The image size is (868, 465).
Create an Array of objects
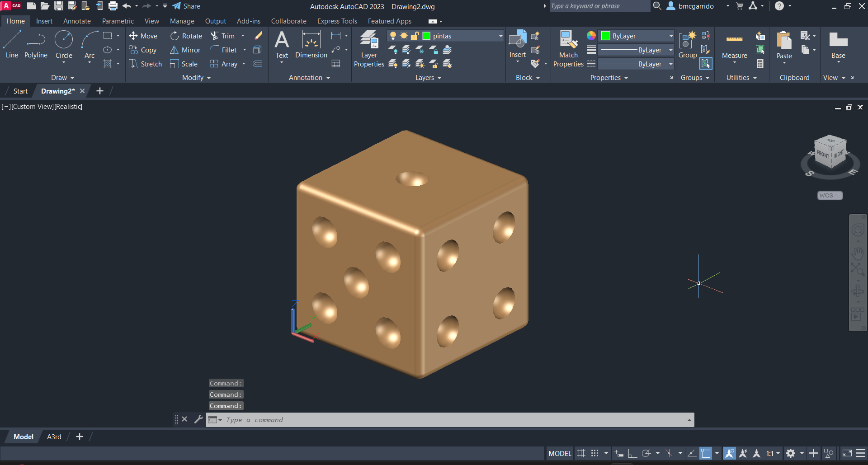[x=224, y=64]
